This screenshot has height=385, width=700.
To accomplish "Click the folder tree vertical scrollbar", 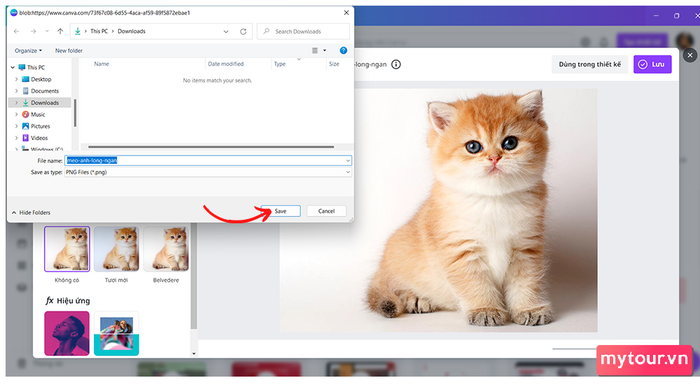I will pyautogui.click(x=75, y=113).
